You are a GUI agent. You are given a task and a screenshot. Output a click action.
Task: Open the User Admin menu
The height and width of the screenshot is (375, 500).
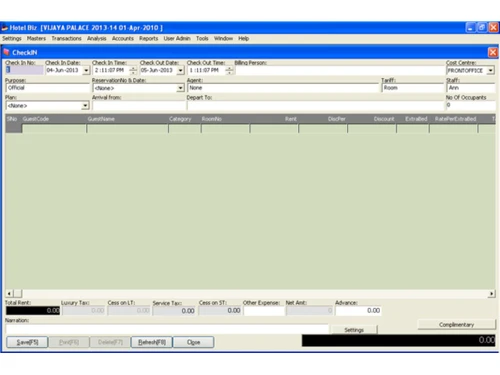pos(177,38)
